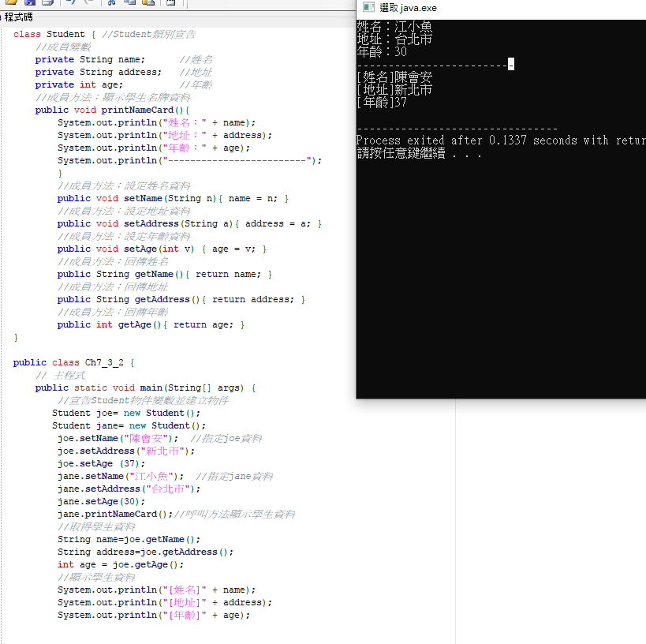646x644 pixels.
Task: Click the Undo arrow icon
Action: [71, 3]
